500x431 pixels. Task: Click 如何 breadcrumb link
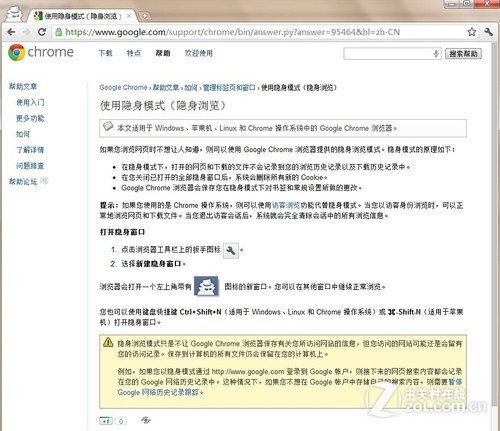[191, 88]
